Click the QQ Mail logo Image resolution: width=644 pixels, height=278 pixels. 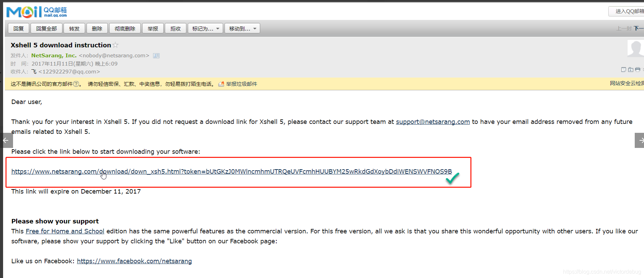pos(37,12)
